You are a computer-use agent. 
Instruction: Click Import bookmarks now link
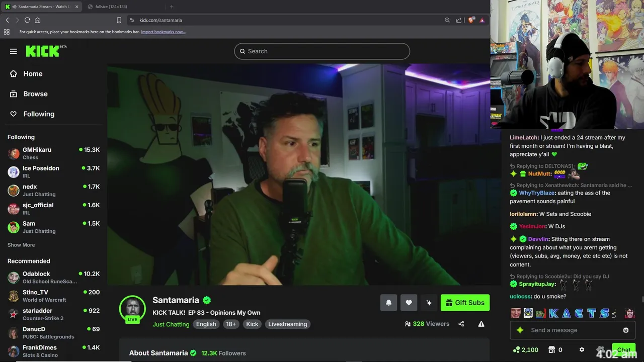(163, 32)
